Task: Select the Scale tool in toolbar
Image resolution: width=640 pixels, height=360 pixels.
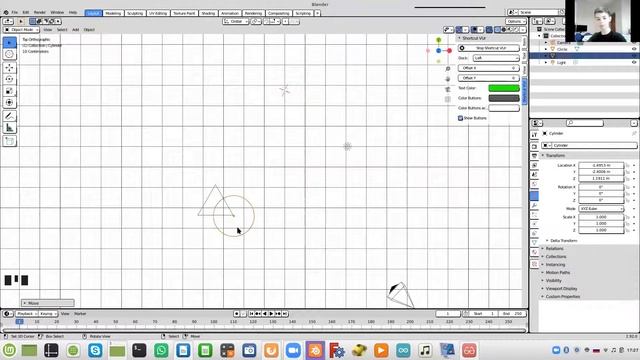Action: (9, 91)
